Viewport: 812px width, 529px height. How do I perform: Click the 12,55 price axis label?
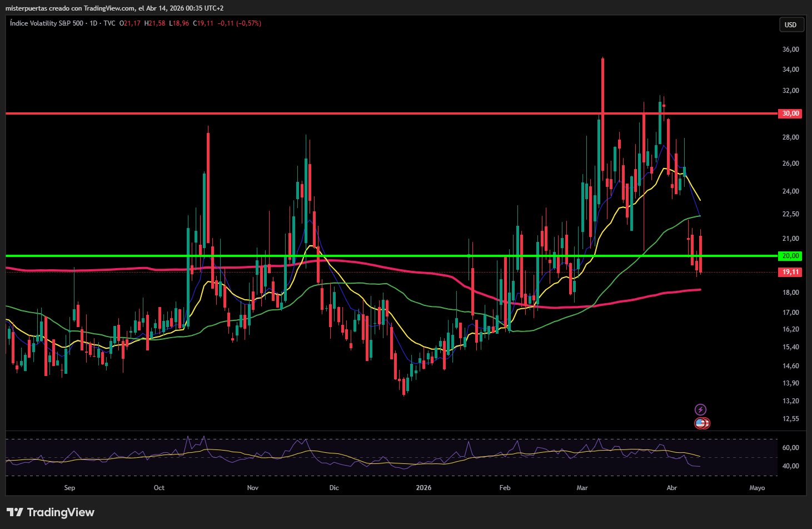790,419
